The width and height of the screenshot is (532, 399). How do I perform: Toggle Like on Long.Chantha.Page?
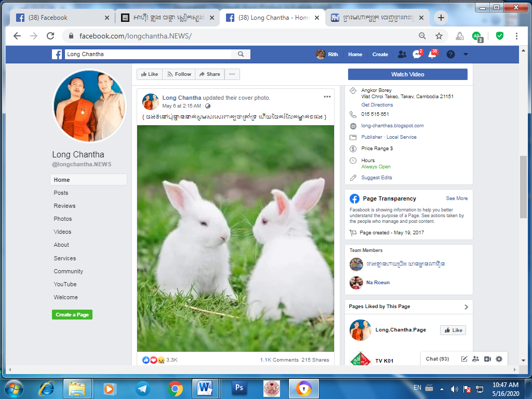[453, 330]
